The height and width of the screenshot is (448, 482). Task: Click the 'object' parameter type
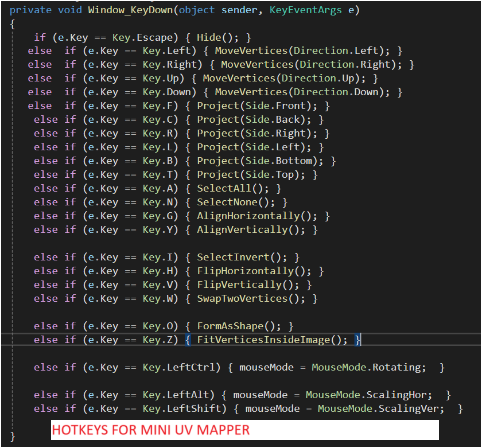coord(197,10)
